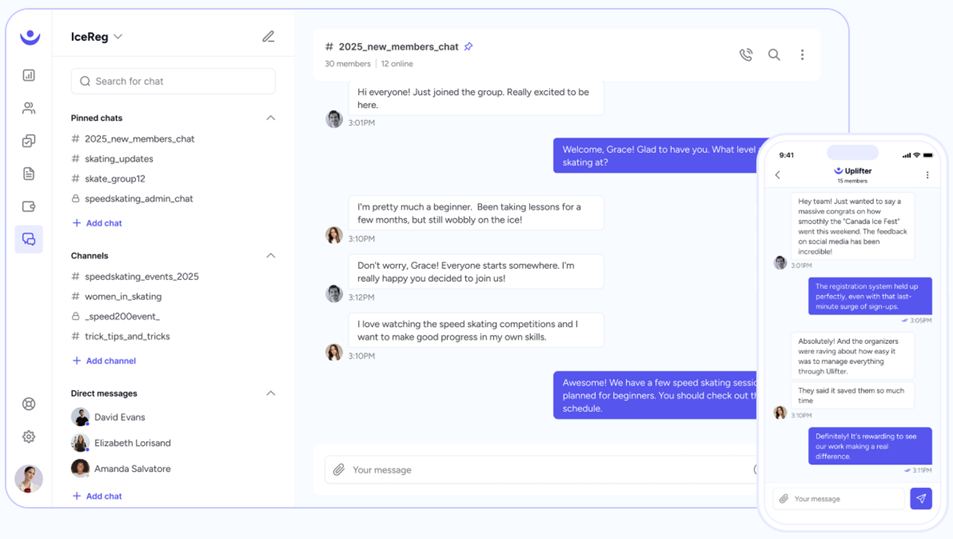Click the paperclip in the phone message box
This screenshot has width=953, height=539.
click(784, 499)
